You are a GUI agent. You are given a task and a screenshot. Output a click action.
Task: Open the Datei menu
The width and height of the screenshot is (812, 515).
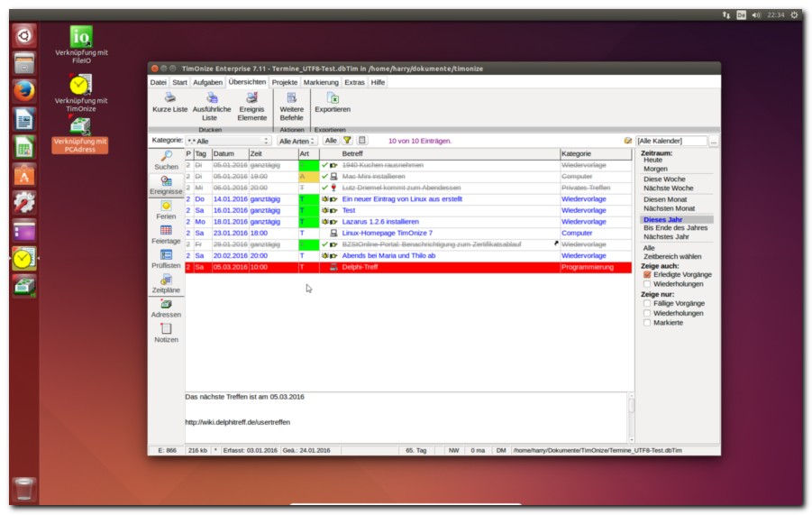(x=159, y=82)
